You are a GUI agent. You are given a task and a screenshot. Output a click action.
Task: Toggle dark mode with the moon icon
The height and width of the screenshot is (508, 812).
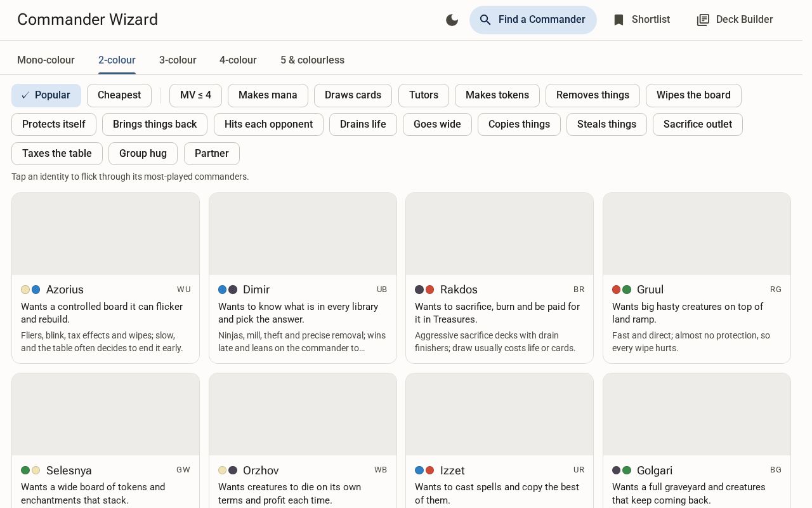tap(452, 20)
